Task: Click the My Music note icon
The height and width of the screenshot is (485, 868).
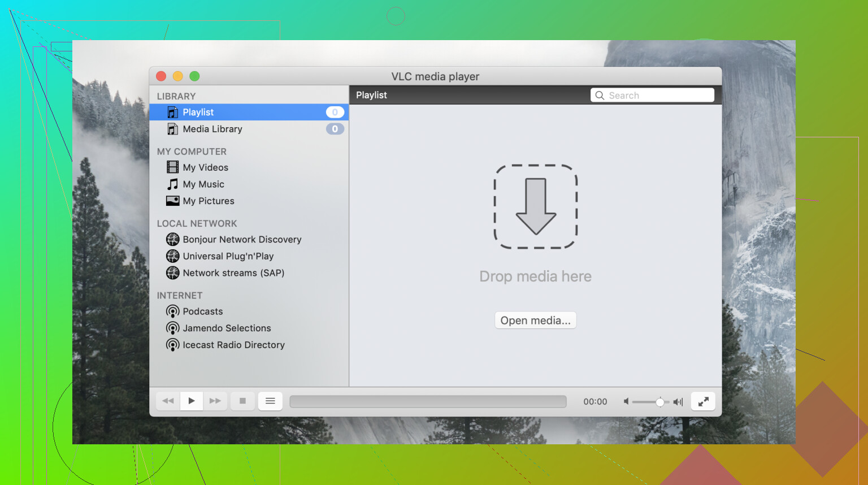Action: point(173,184)
